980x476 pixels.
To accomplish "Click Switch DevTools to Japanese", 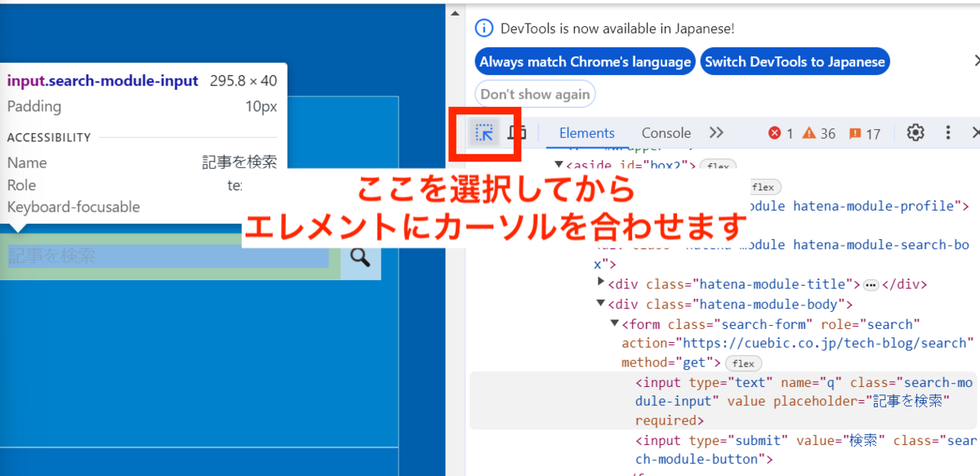I will pyautogui.click(x=795, y=62).
